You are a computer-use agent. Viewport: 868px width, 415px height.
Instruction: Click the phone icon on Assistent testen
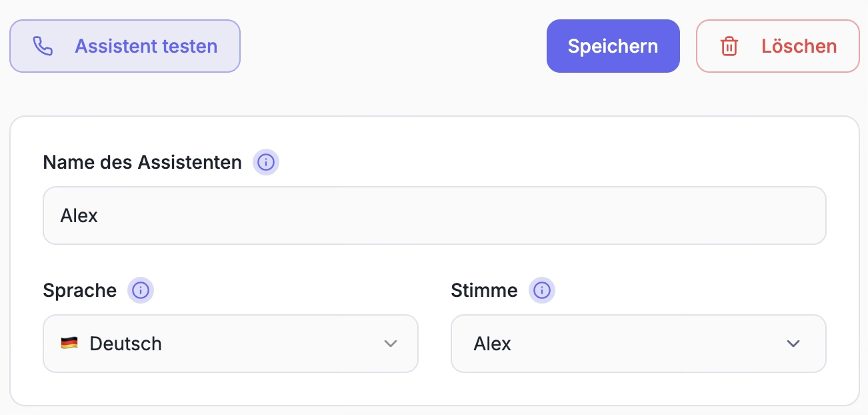point(43,46)
